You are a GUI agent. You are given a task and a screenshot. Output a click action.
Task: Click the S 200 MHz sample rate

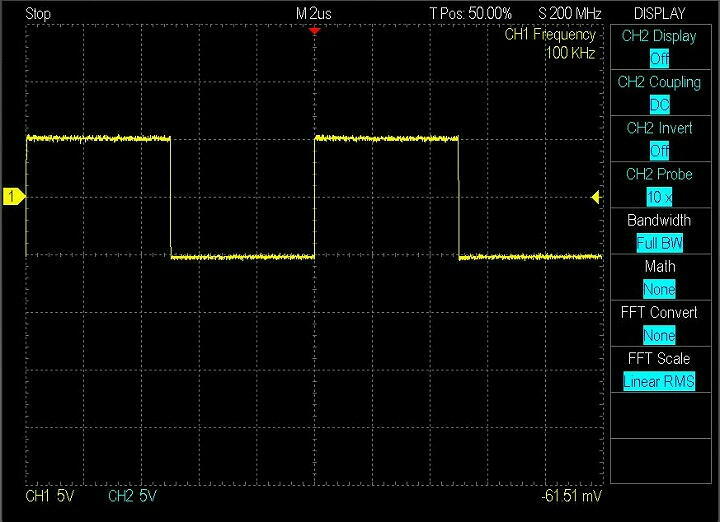(x=569, y=13)
